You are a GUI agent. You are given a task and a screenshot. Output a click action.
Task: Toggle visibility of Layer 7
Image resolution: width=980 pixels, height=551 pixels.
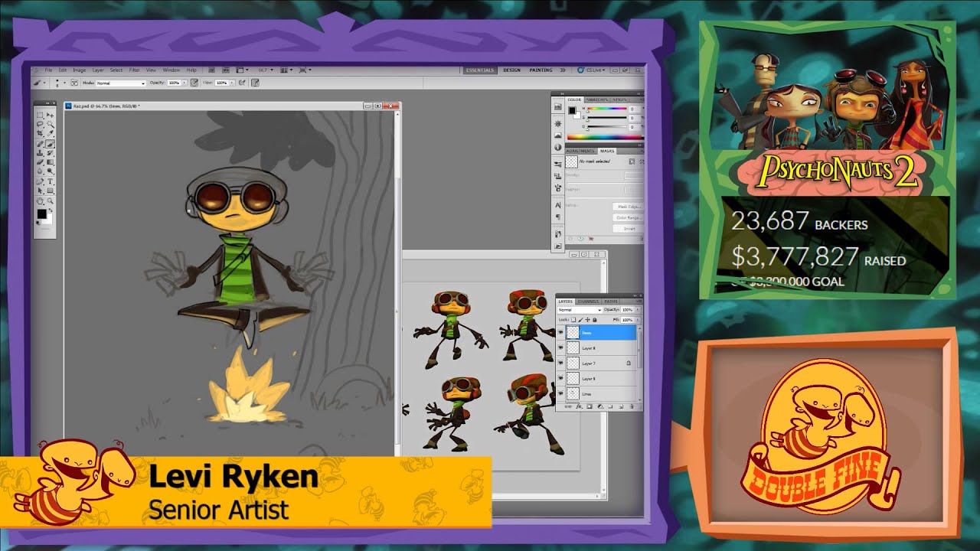tap(560, 363)
